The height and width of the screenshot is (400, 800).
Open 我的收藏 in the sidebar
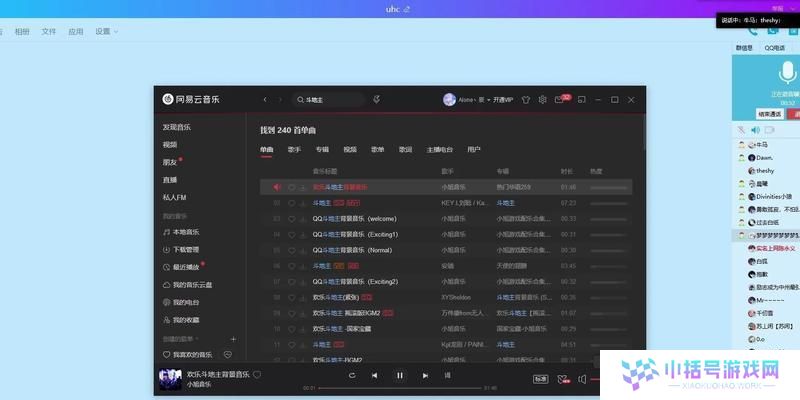181,320
